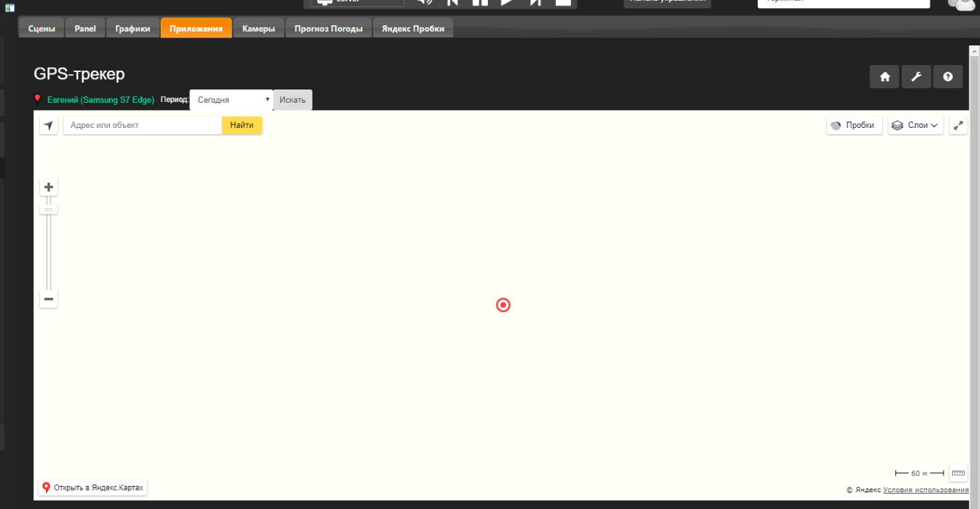Activate the ruler measurement tool

click(x=958, y=473)
